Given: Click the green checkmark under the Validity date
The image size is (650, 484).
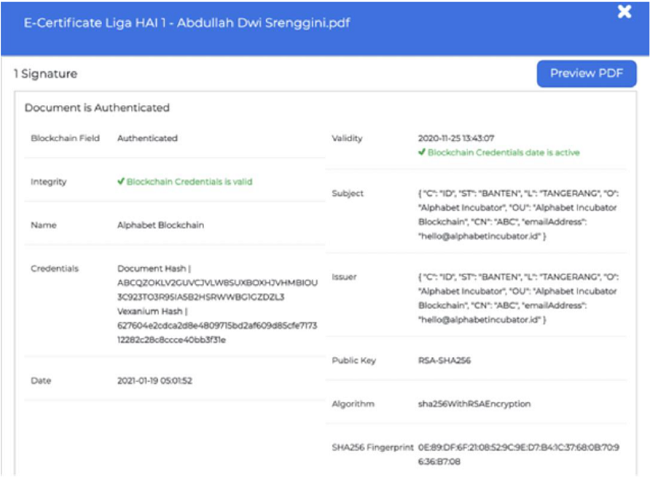Looking at the screenshot, I should click(422, 153).
